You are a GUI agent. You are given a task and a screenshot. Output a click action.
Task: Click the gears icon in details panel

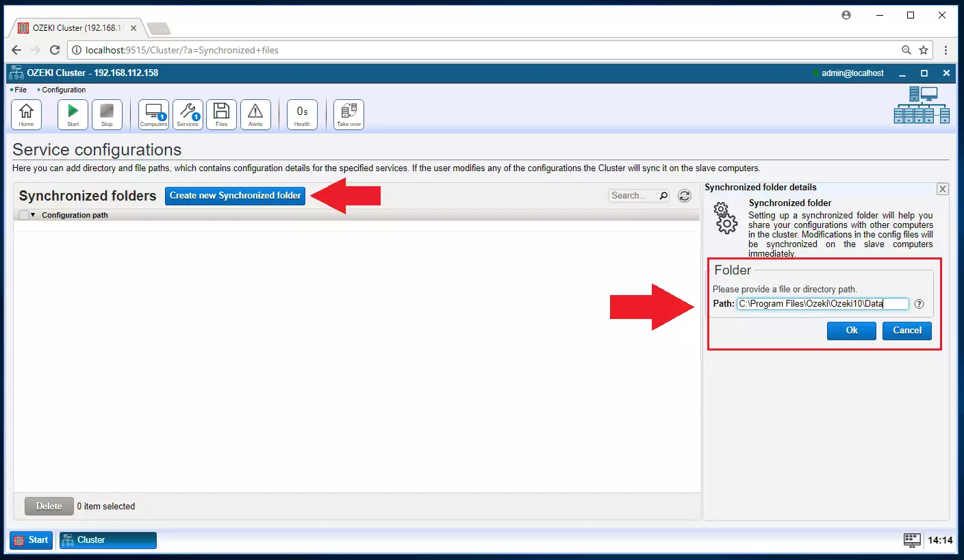click(726, 218)
